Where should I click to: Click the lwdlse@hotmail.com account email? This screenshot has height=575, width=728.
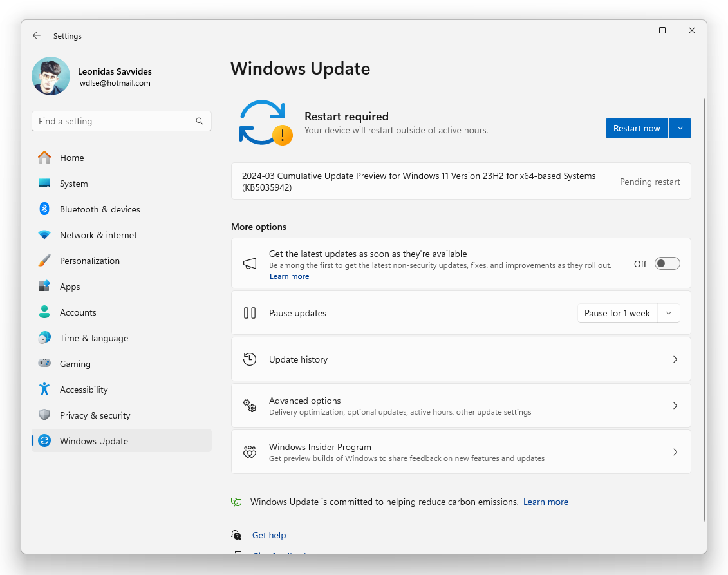pos(114,83)
